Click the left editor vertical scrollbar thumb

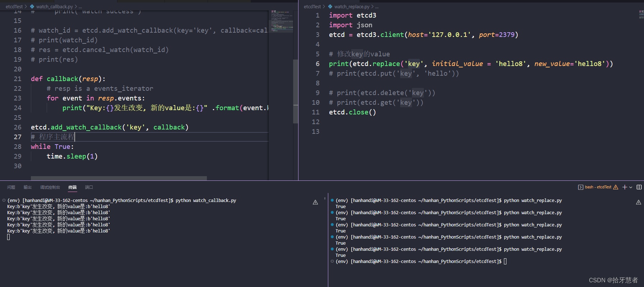[296, 91]
